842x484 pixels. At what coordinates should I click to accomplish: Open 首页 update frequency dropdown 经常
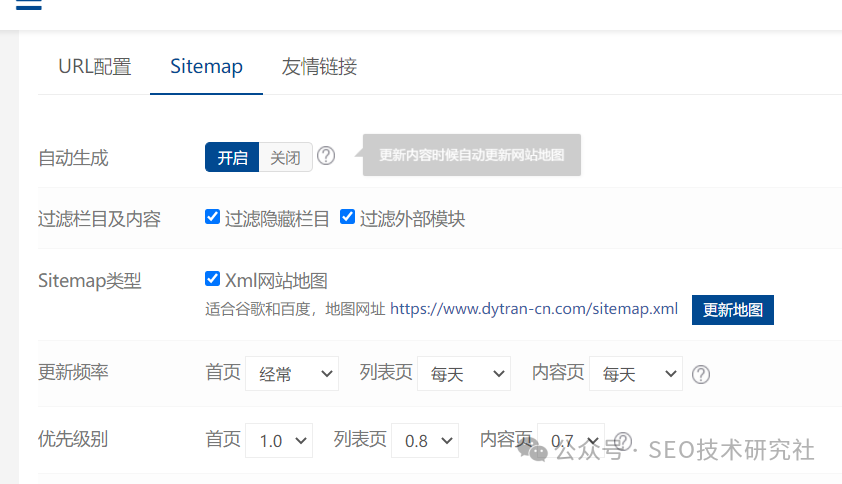tap(292, 373)
